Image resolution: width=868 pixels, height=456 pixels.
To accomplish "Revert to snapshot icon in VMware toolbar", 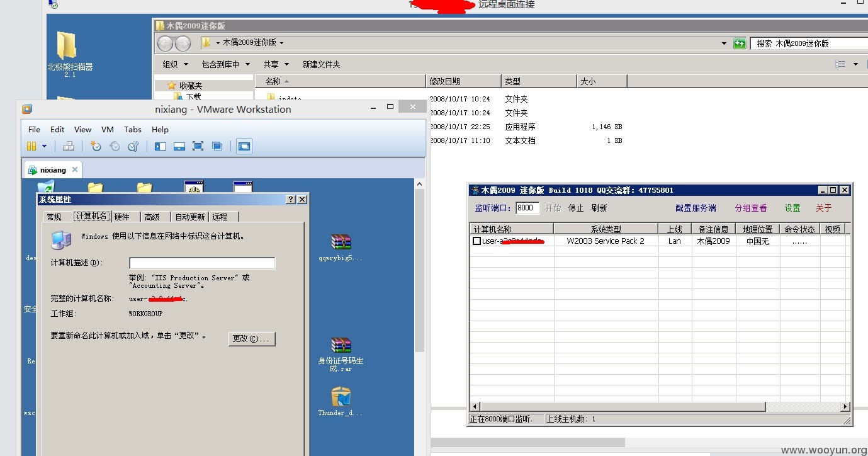I will [115, 146].
